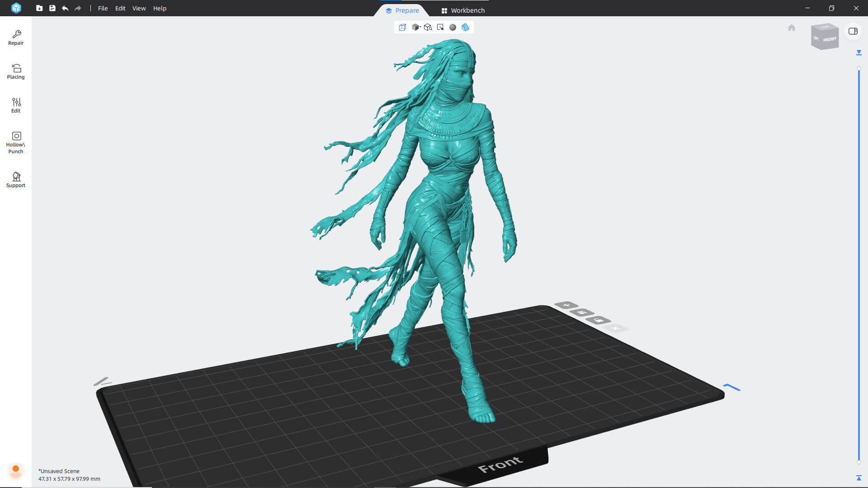Switch to the Prepare tab
Image resolution: width=868 pixels, height=488 pixels.
[402, 10]
